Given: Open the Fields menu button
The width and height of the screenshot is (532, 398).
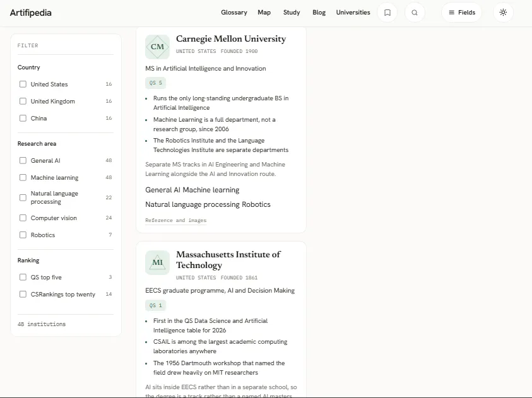Looking at the screenshot, I should point(462,13).
